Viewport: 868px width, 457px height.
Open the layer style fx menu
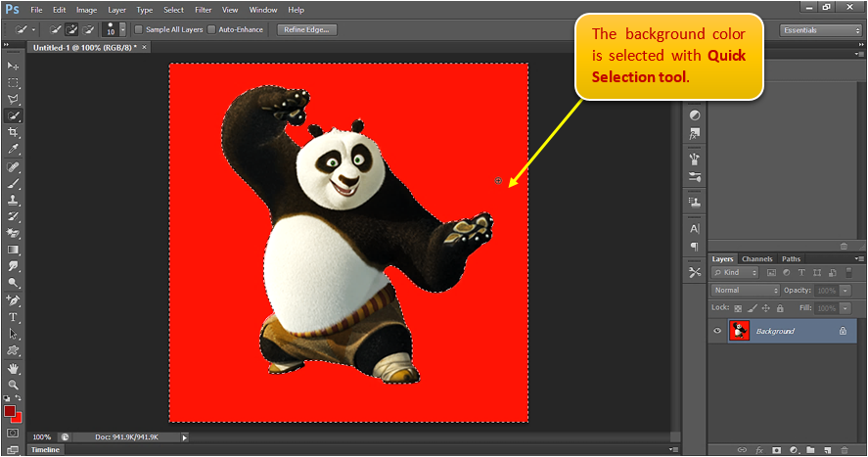(759, 450)
